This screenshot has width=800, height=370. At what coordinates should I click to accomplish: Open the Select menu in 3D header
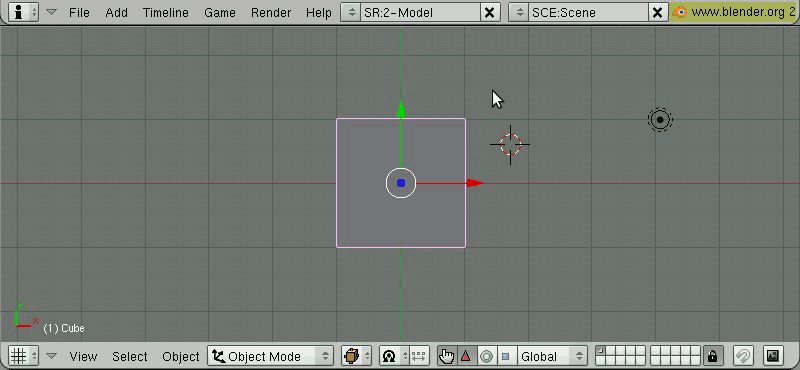[130, 356]
